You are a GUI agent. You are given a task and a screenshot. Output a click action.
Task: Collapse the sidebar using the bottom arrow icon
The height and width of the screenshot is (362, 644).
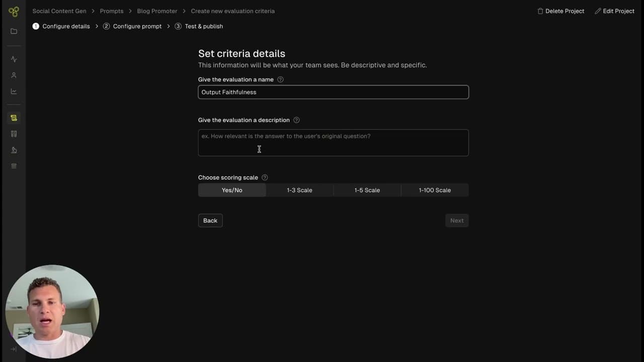coord(14,349)
